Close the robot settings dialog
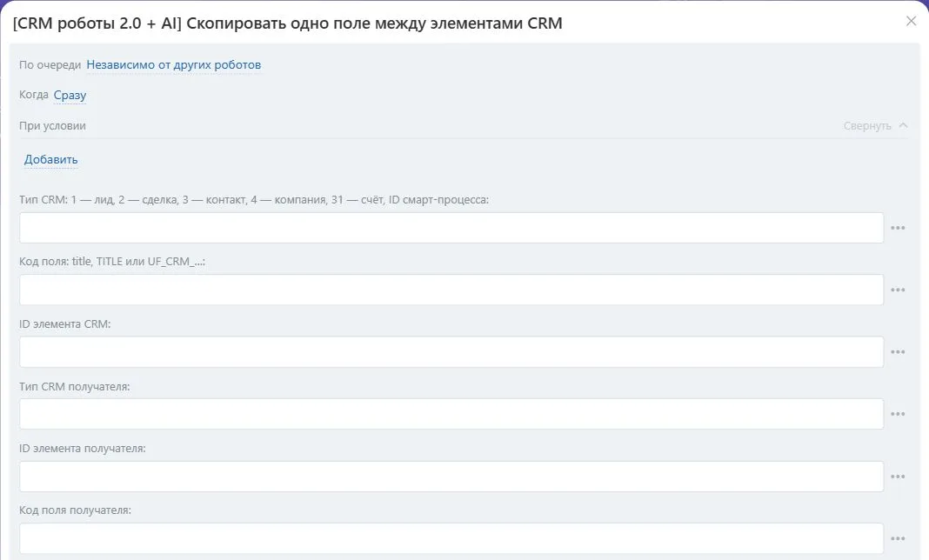Image resolution: width=929 pixels, height=560 pixels. click(x=911, y=22)
